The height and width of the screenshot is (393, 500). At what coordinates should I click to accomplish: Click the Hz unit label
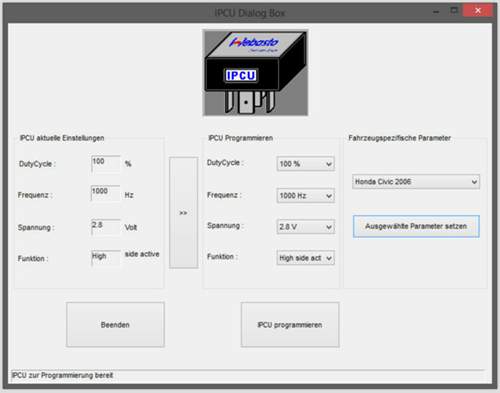coord(129,195)
